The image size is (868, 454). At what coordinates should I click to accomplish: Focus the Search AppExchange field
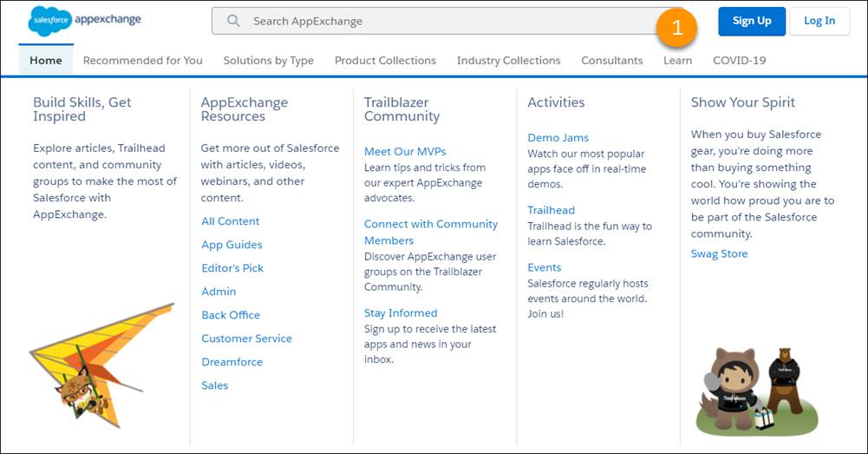tap(443, 21)
